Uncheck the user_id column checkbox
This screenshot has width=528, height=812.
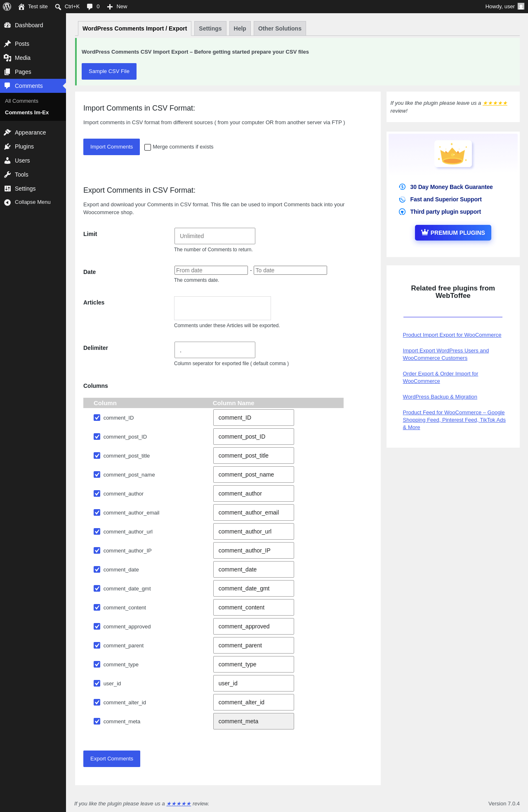(x=97, y=683)
